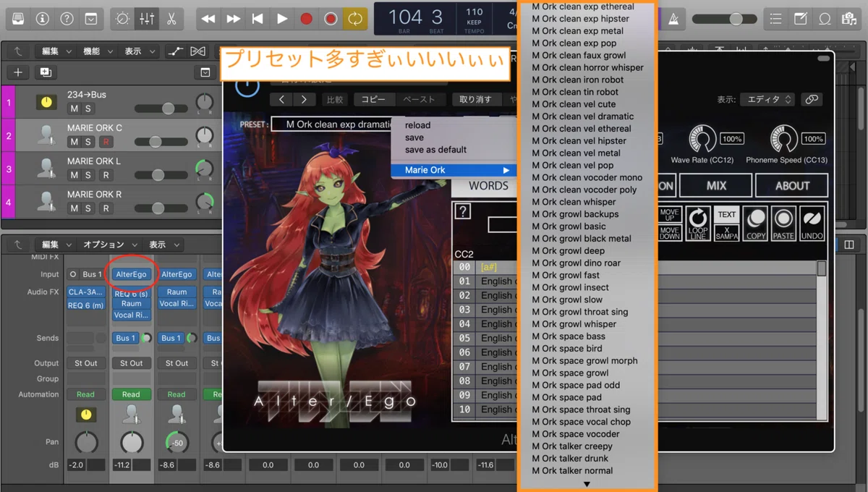Viewport: 868px width, 492px height.
Task: Adjust MARIE ORK L track volume slider
Action: pyautogui.click(x=160, y=175)
